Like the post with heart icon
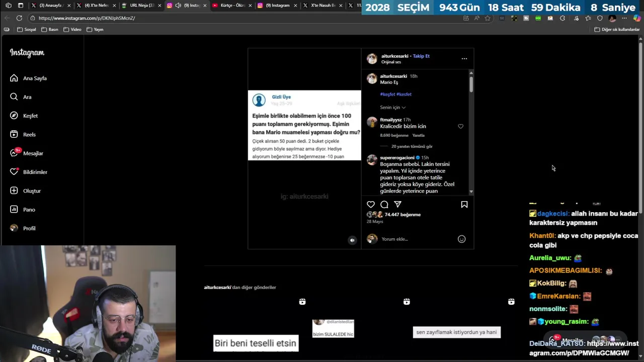The image size is (644, 362). pos(371,204)
